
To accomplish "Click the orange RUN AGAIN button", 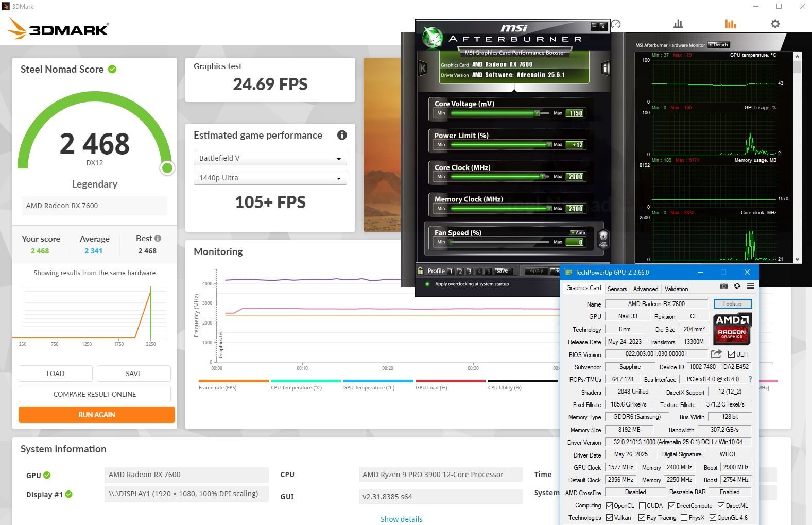I will [x=97, y=415].
